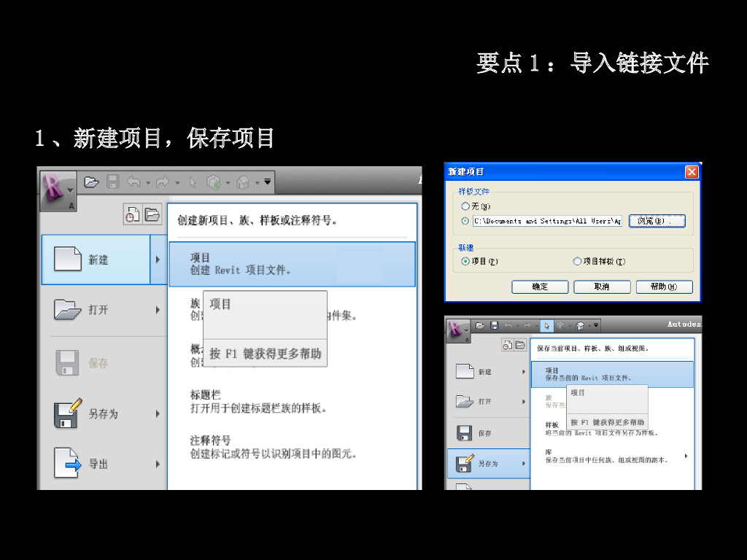Click the pointer Modify icon in the large screenshot's toolbar
Screen dimensions: 747x560
193,182
